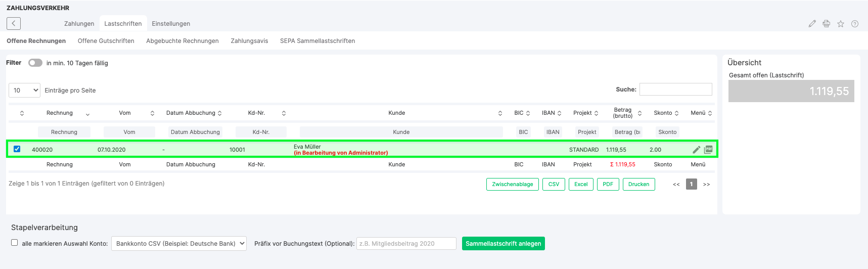Click the Präfix vor Buchungstext input field

coord(406,244)
